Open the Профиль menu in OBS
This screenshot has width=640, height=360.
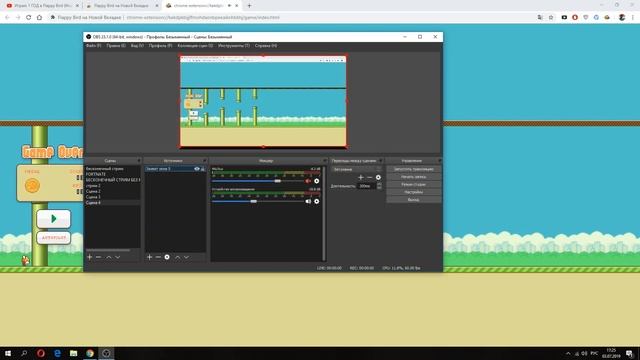(160, 46)
